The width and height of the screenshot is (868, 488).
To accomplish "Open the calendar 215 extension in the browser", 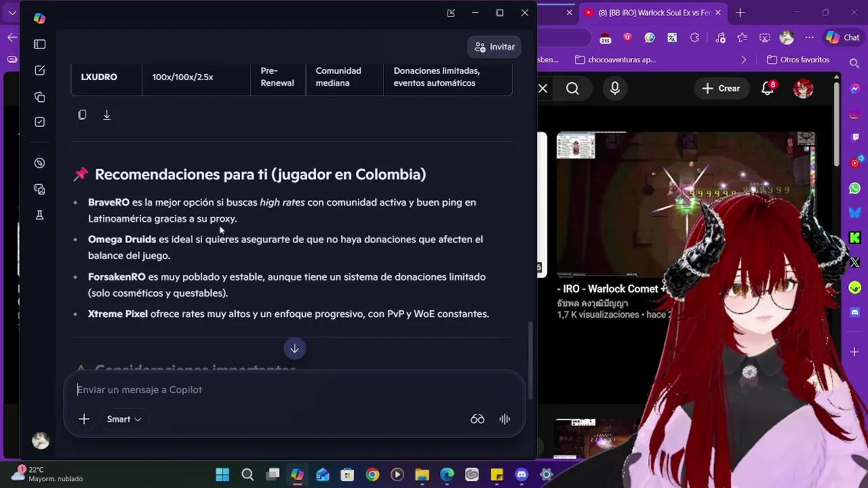I will 605,39.
